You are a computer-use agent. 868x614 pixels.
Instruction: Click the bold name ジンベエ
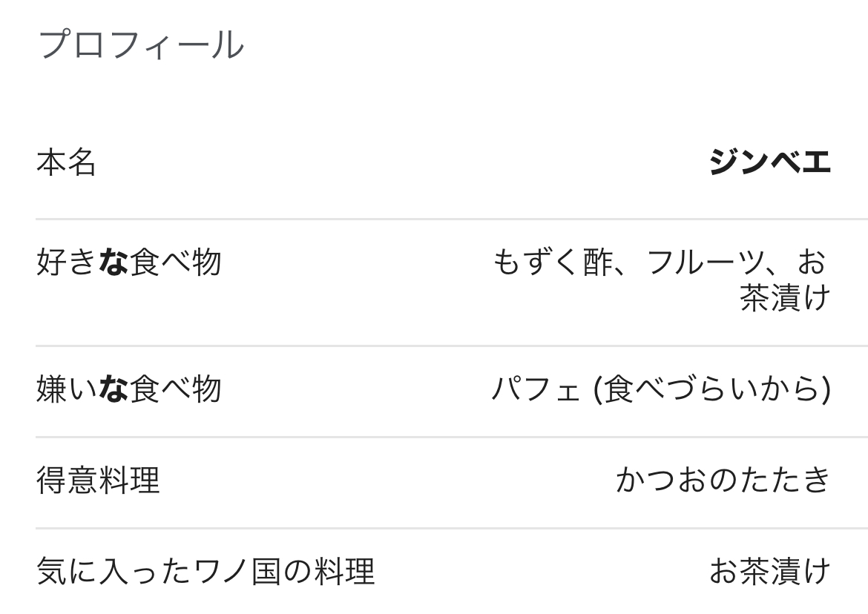[769, 162]
